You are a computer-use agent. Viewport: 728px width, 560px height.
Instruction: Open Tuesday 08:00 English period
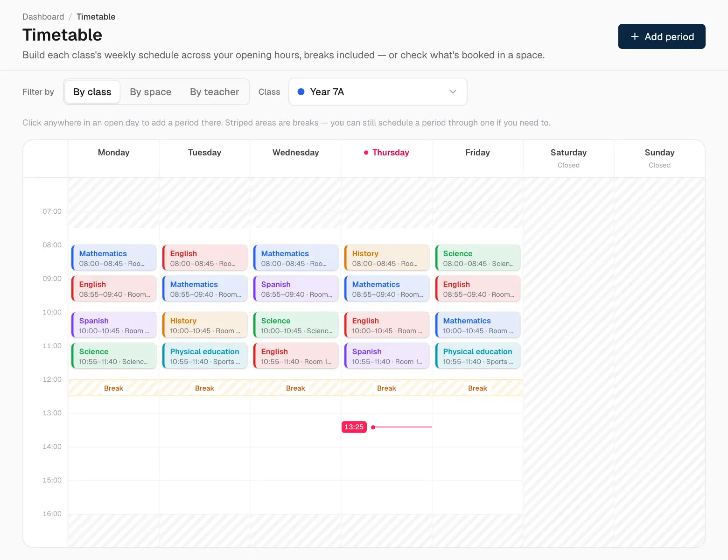[205, 258]
